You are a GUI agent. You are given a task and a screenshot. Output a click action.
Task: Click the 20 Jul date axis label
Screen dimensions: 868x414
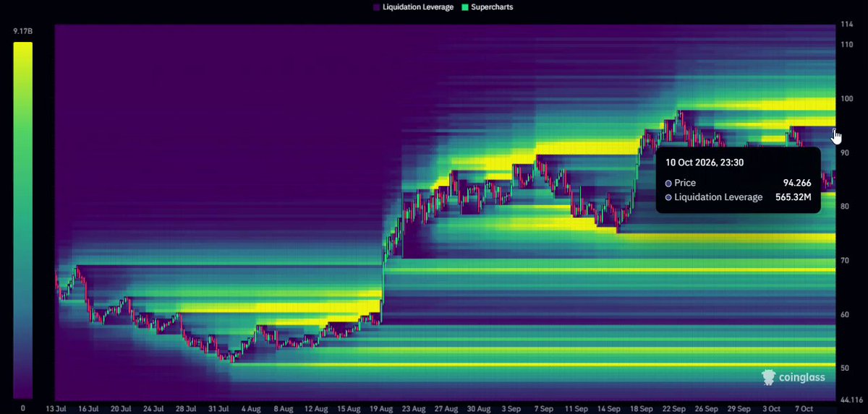(x=122, y=408)
